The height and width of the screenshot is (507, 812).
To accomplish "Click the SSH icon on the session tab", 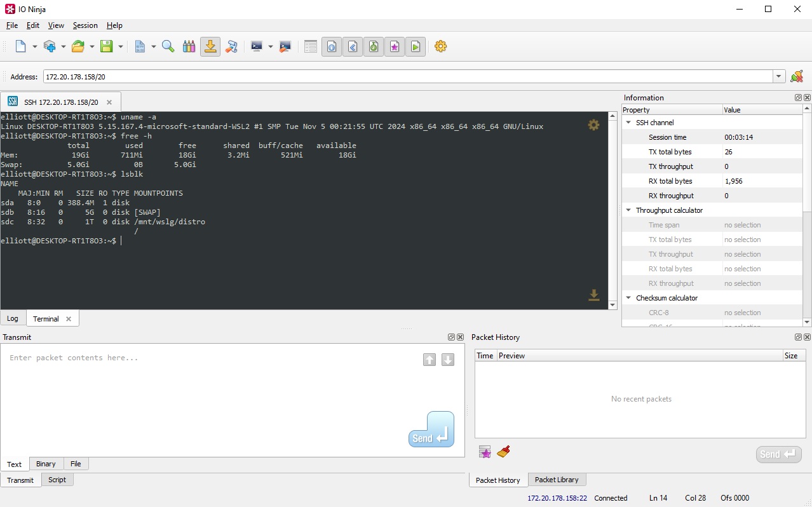I will [13, 102].
